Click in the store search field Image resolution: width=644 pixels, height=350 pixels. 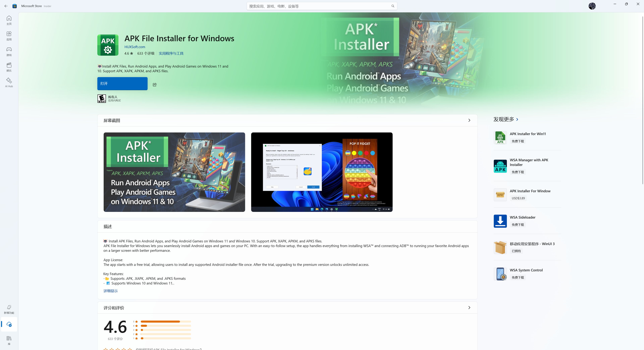pyautogui.click(x=317, y=6)
